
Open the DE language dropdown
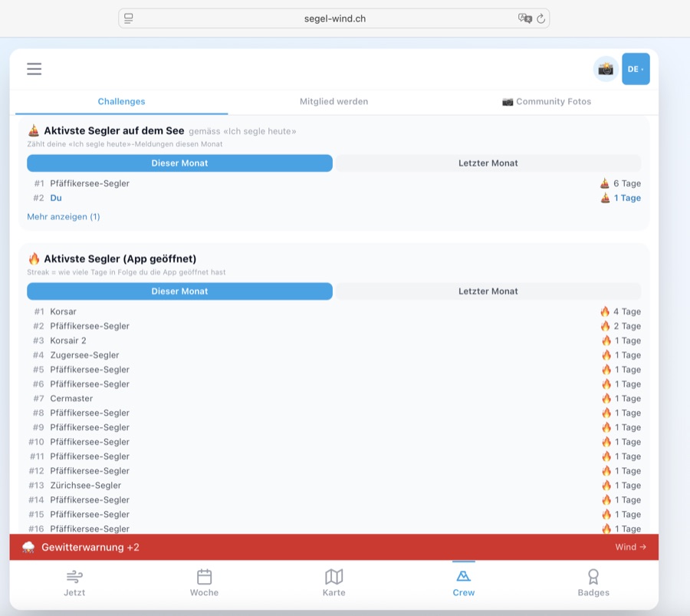[x=636, y=69]
